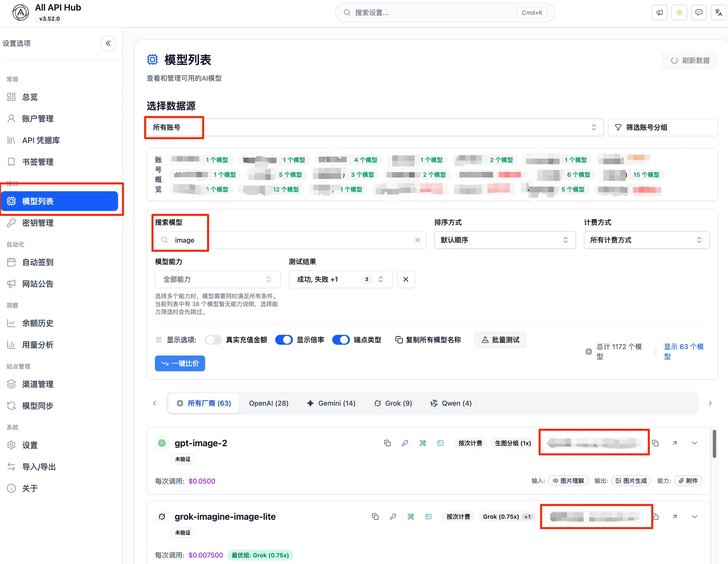This screenshot has height=564, width=728.
Task: Disable the 显示倍率 switch
Action: click(x=284, y=340)
